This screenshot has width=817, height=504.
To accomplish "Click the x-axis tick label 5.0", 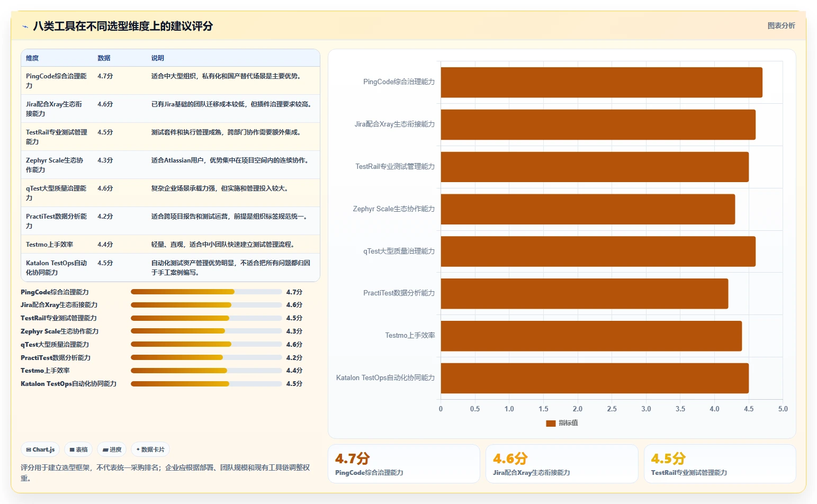I will (x=783, y=409).
